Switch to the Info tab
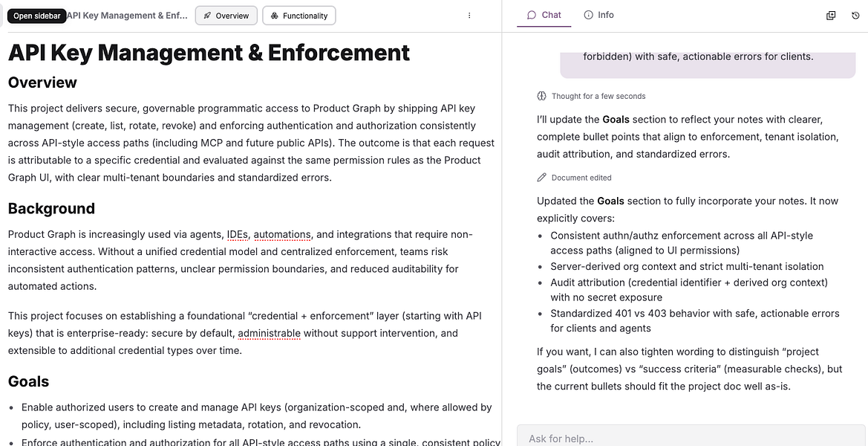This screenshot has height=446, width=868. pyautogui.click(x=599, y=15)
